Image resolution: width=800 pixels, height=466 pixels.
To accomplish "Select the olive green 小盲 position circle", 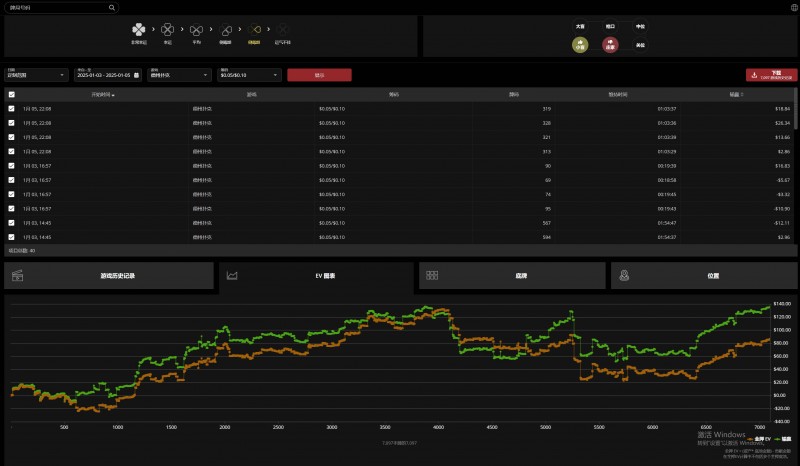I will pos(580,44).
